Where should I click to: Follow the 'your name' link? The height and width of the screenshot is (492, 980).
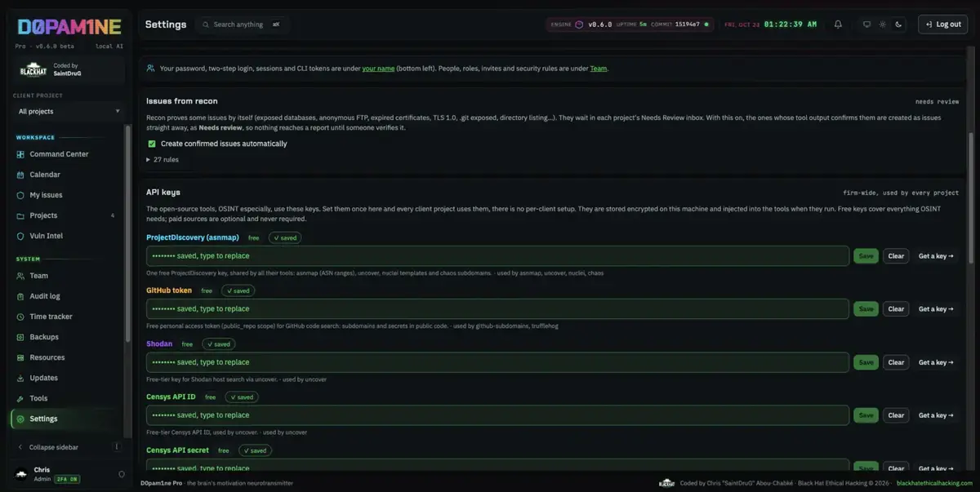pos(378,69)
